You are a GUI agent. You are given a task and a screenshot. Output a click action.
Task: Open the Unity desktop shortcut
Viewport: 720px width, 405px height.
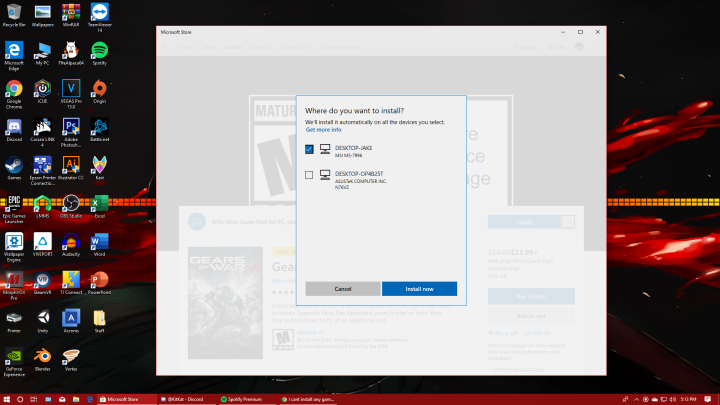point(43,318)
